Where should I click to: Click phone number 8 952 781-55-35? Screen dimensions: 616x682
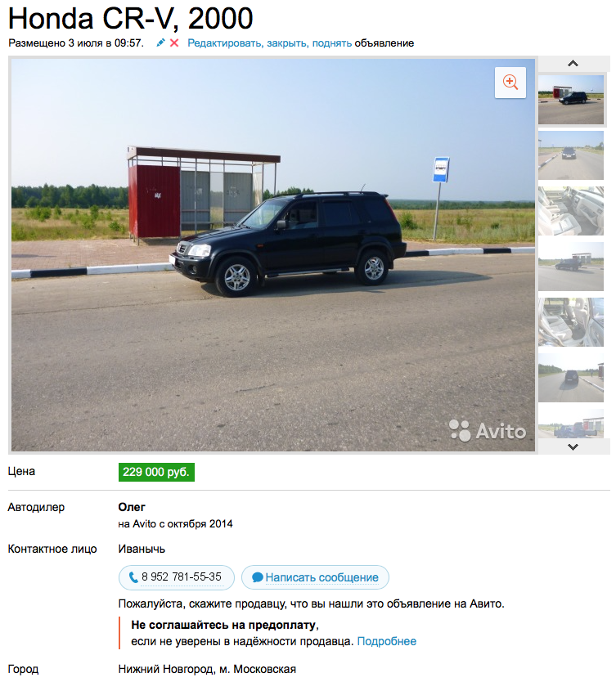(x=182, y=577)
